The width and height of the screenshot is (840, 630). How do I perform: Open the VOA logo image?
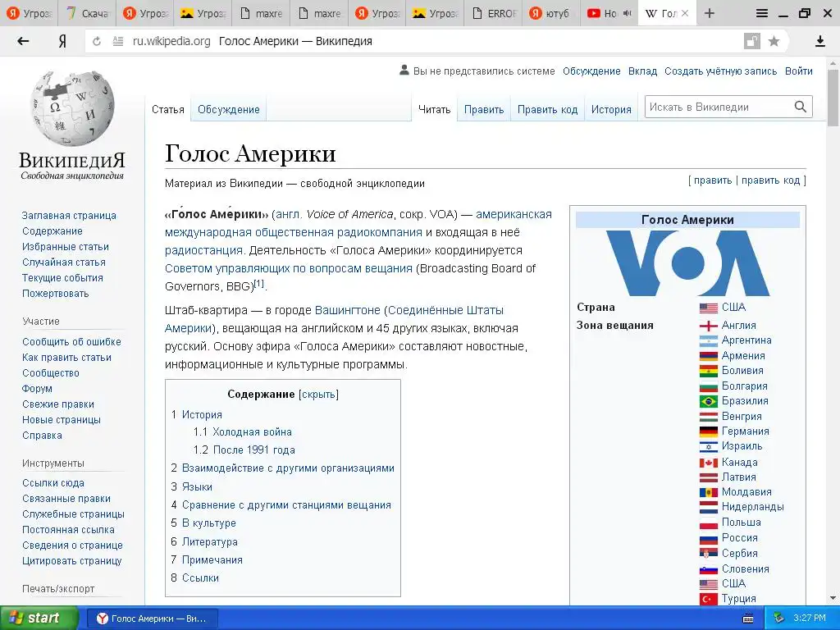688,263
